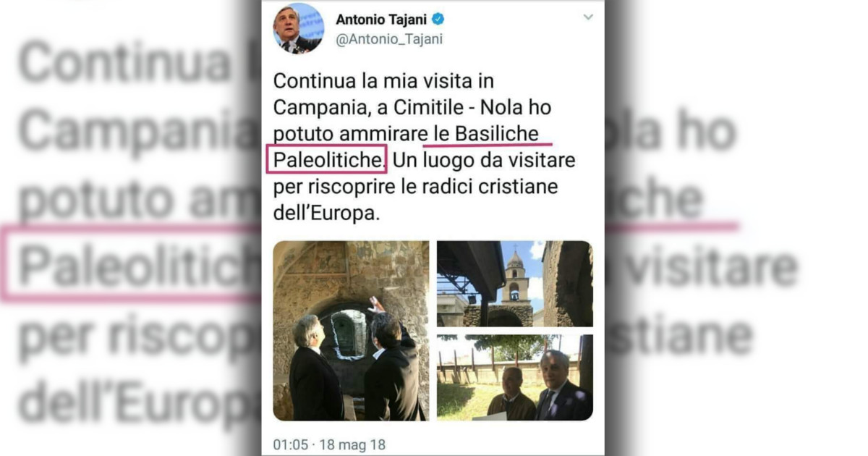
Task: Open the tweet options chevron menu
Action: [588, 17]
